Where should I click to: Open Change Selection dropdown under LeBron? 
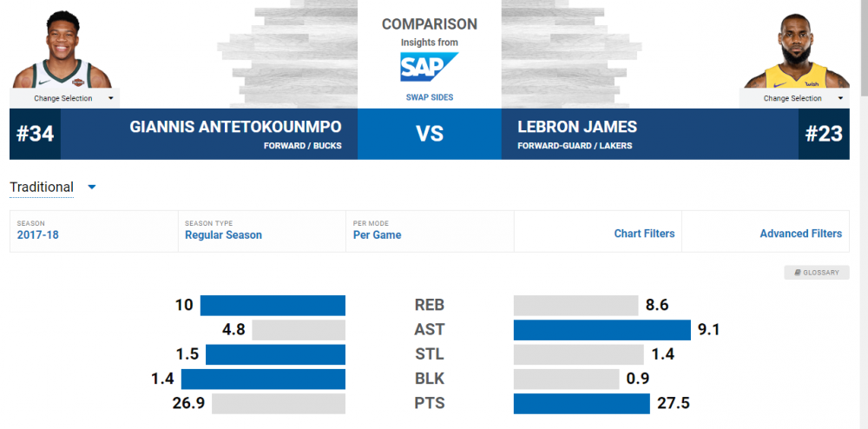(793, 98)
